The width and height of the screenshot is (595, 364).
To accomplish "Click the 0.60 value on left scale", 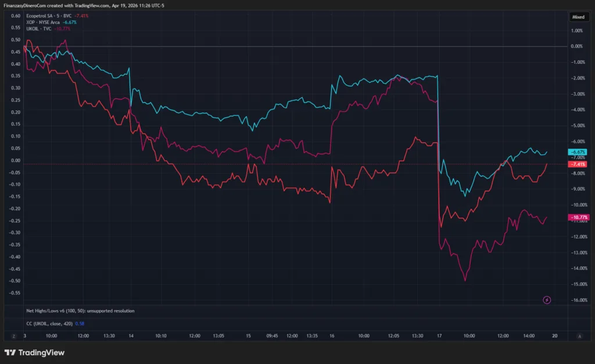I will (16, 16).
